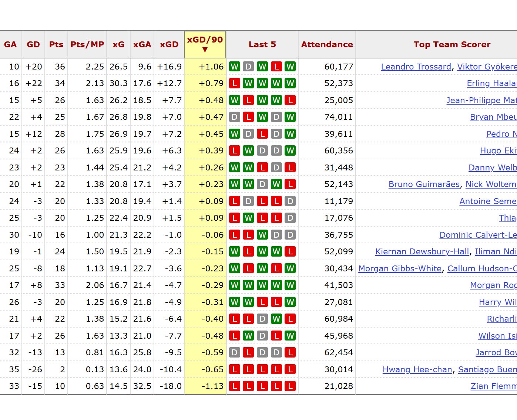Screen dimensions: 517x420
Task: Sort the table by the Pts/MP column header
Action: click(87, 44)
